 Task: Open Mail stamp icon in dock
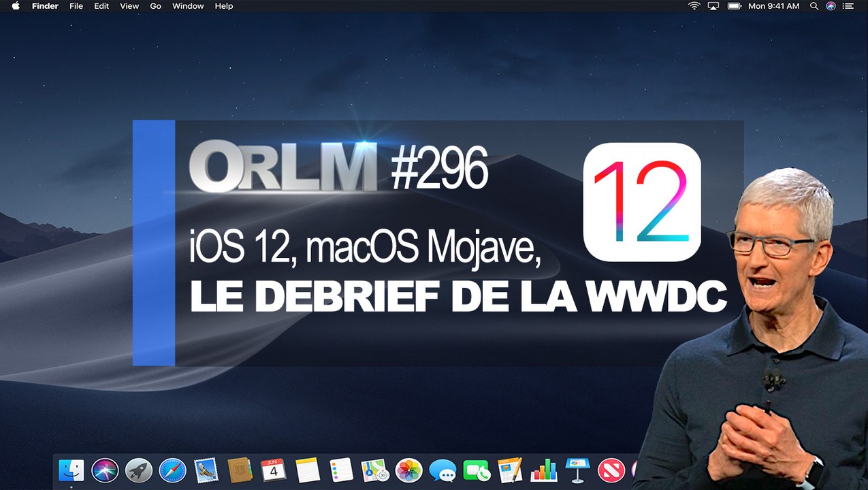(x=206, y=470)
